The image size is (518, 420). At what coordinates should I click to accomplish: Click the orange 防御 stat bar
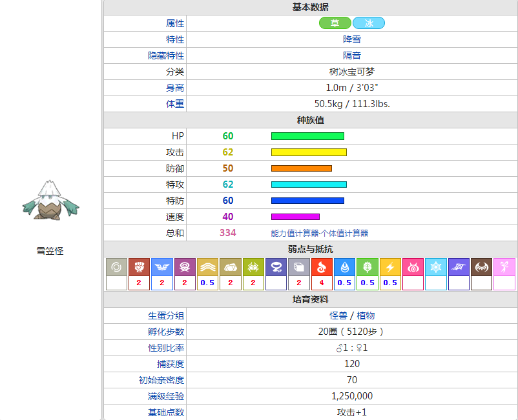[302, 168]
